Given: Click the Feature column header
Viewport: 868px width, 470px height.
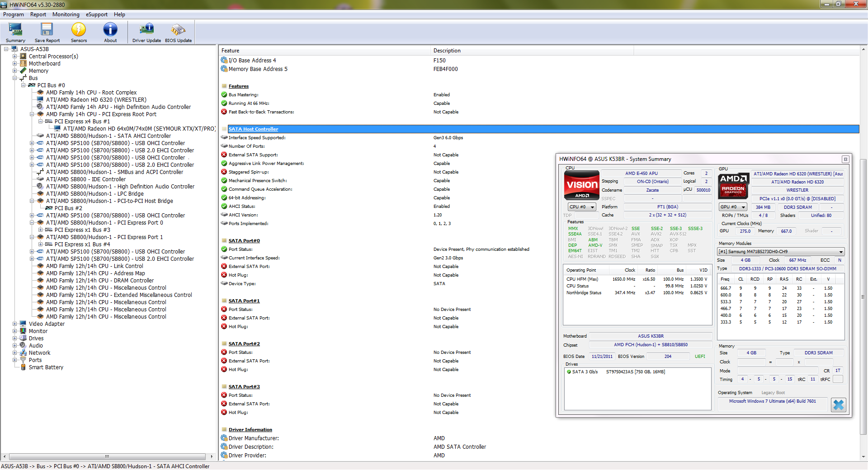Looking at the screenshot, I should [325, 51].
